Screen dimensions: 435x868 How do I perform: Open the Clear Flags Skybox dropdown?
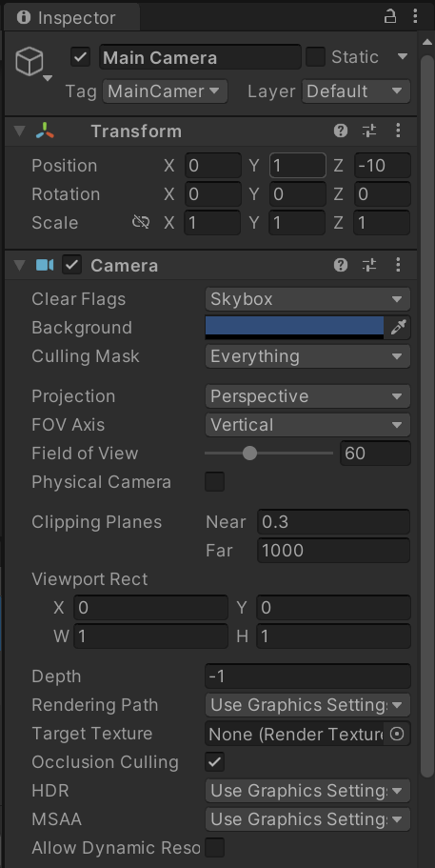(x=307, y=299)
